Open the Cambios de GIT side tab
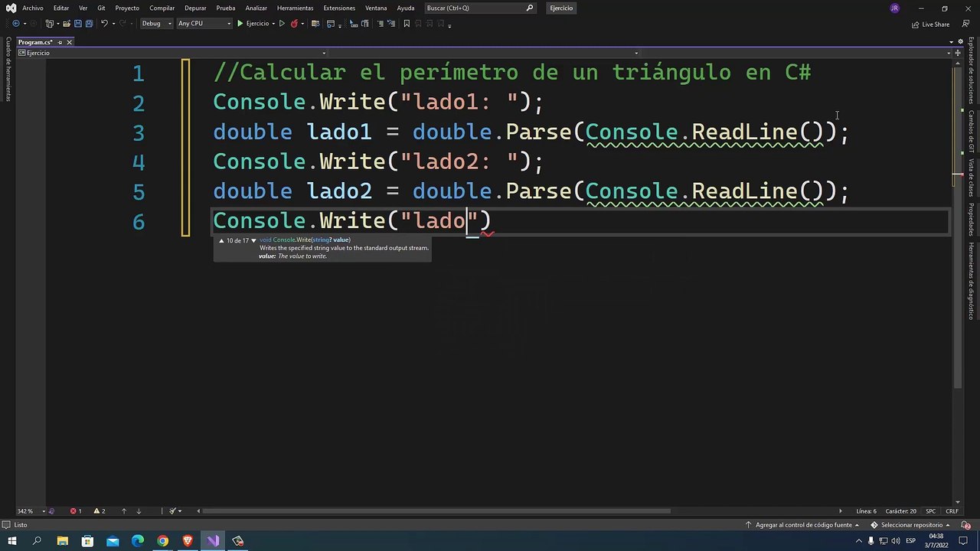The height and width of the screenshot is (551, 980). pyautogui.click(x=971, y=132)
